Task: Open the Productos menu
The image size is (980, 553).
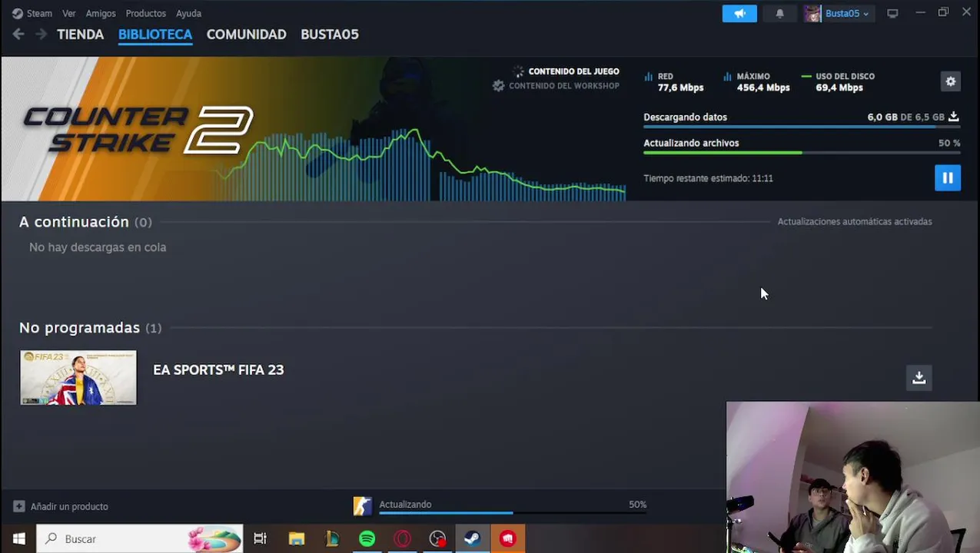Action: pyautogui.click(x=146, y=13)
